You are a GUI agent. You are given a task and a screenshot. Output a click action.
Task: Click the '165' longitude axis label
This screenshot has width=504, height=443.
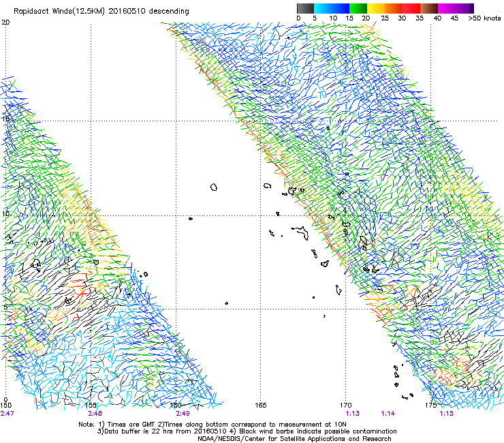(x=261, y=405)
